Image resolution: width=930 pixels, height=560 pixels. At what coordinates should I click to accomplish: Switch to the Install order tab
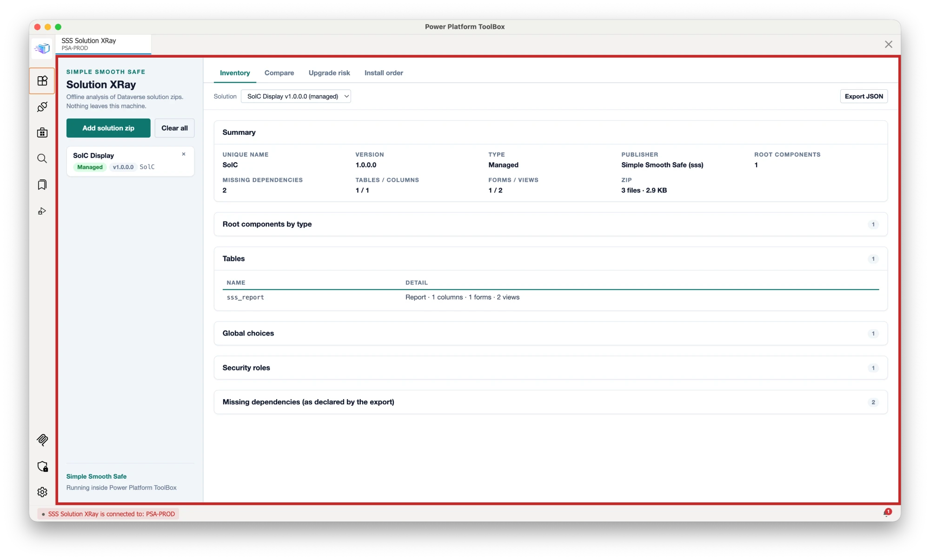pos(384,73)
